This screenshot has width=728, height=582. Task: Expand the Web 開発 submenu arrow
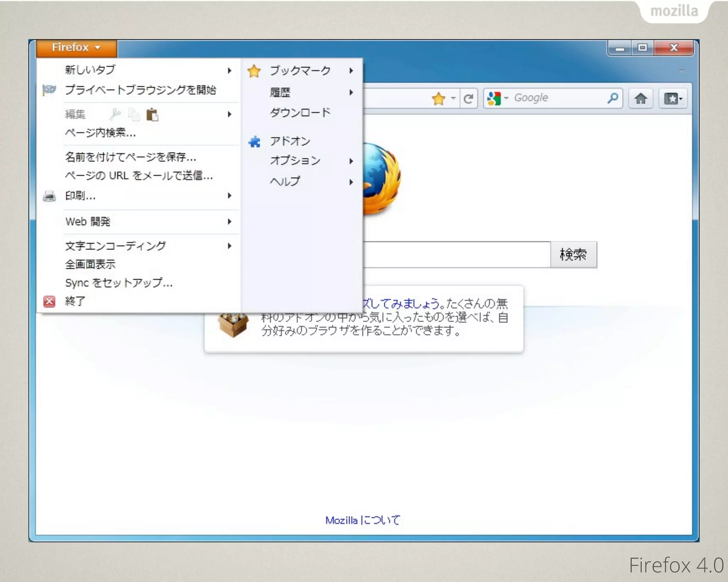230,221
